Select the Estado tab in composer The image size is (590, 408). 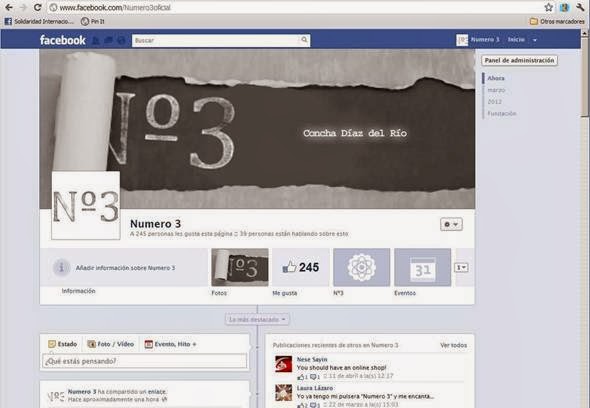click(62, 344)
